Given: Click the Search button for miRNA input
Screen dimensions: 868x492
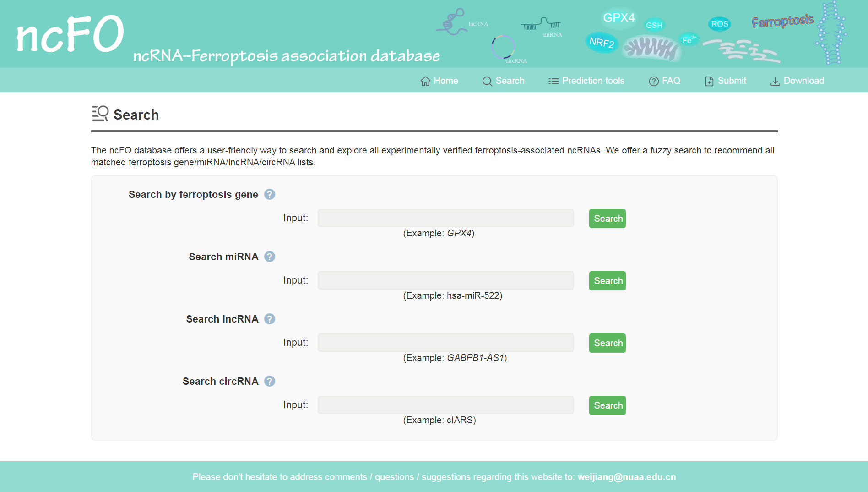Looking at the screenshot, I should click(x=608, y=281).
